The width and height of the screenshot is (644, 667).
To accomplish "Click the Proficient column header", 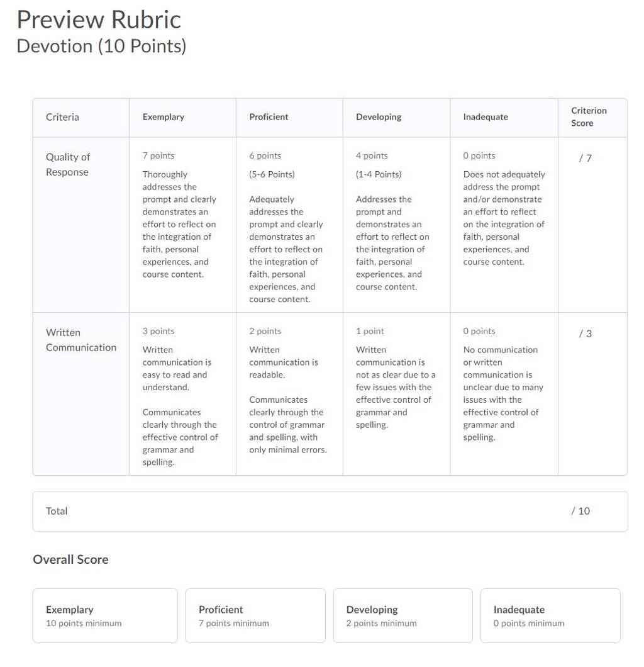I will pyautogui.click(x=269, y=117).
